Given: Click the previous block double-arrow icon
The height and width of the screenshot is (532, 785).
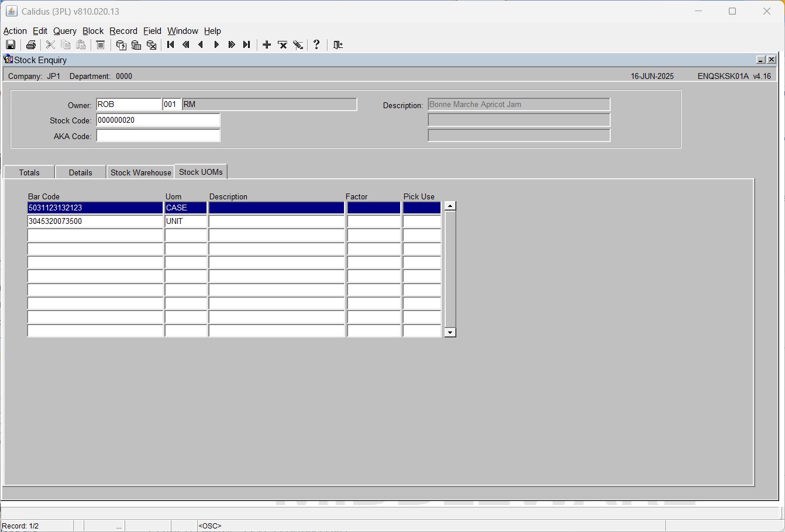Looking at the screenshot, I should coord(186,45).
